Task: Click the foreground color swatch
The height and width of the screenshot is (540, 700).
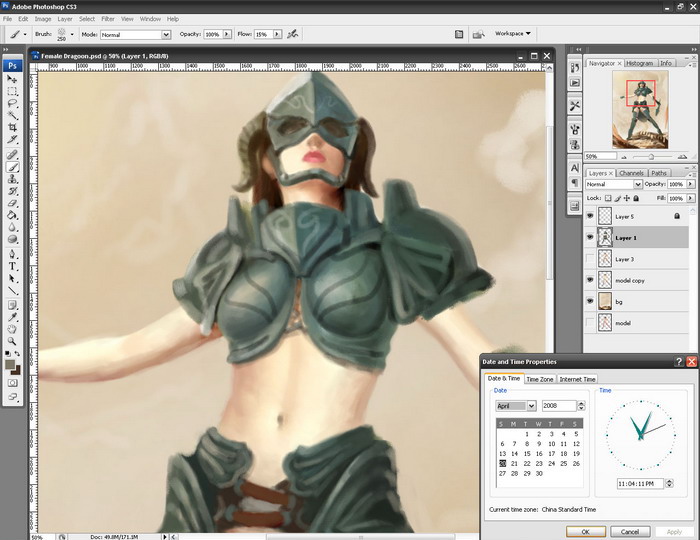Action: (x=9, y=365)
